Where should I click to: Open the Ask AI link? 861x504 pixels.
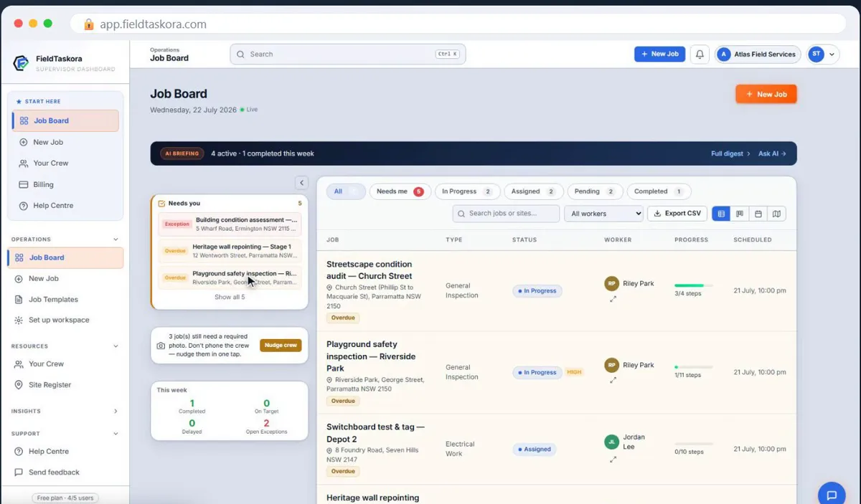[772, 153]
